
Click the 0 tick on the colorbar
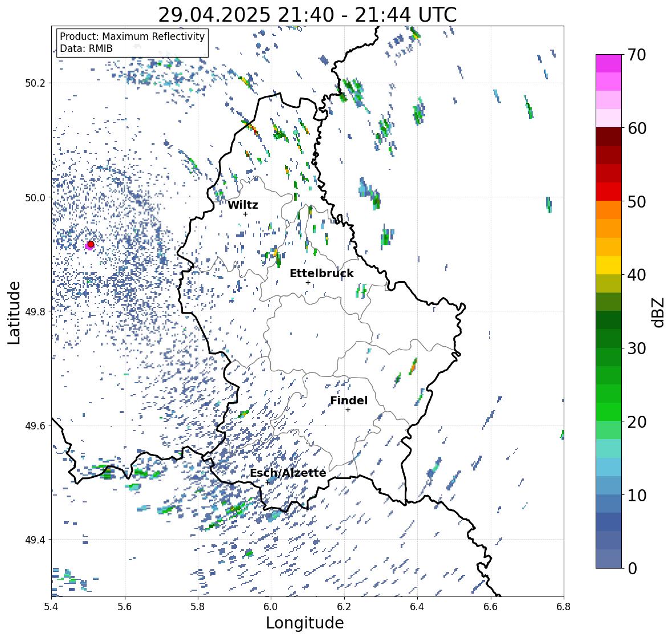(632, 569)
